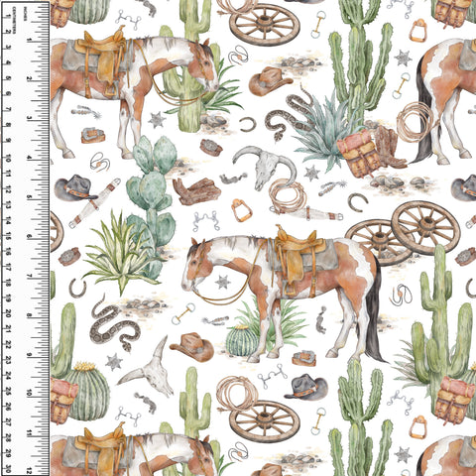Image resolution: width=476 pixels, height=476 pixels.
Task: Click the 18 centimeter number on the ruler
Action: pos(8,283)
